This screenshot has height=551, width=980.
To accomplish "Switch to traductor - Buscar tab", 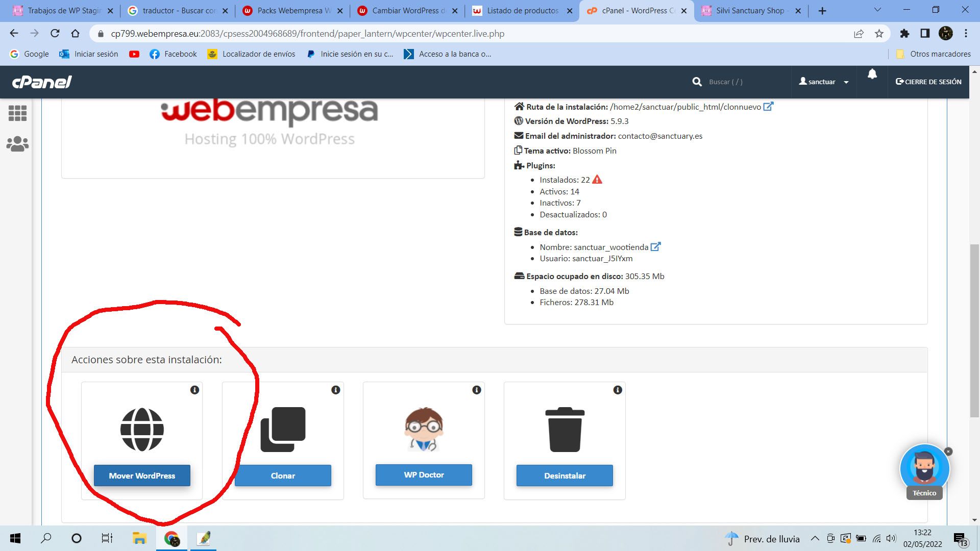I will coord(179,10).
